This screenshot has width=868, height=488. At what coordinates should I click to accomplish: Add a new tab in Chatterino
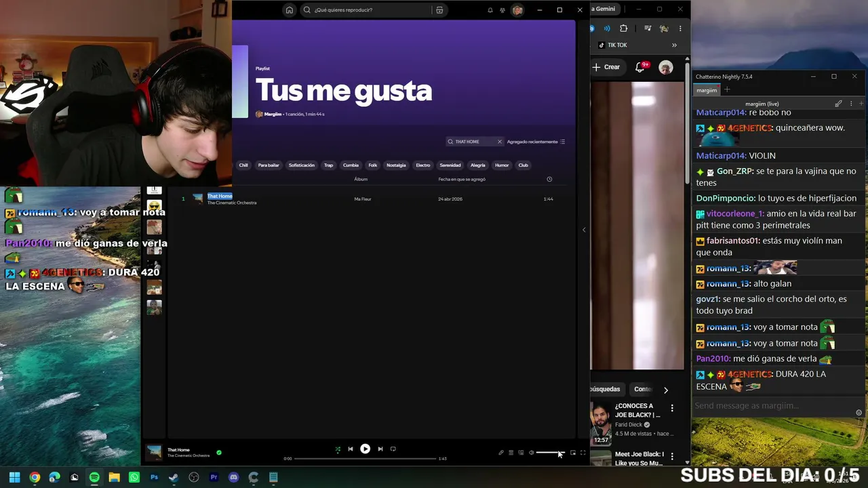[x=727, y=90]
